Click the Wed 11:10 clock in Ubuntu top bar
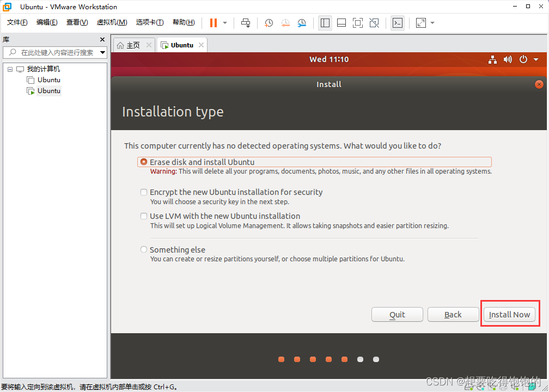Screen dimensions: 549x392 [x=329, y=59]
